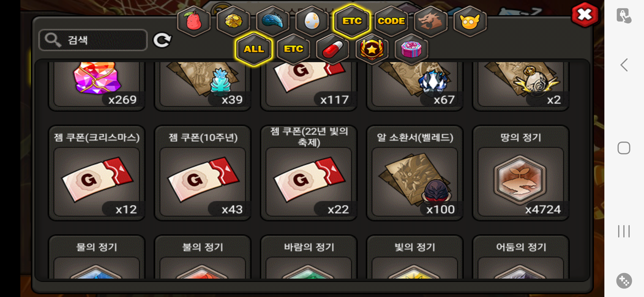The image size is (644, 297).
Task: Click the refresh arrow beside search
Action: pyautogui.click(x=162, y=40)
